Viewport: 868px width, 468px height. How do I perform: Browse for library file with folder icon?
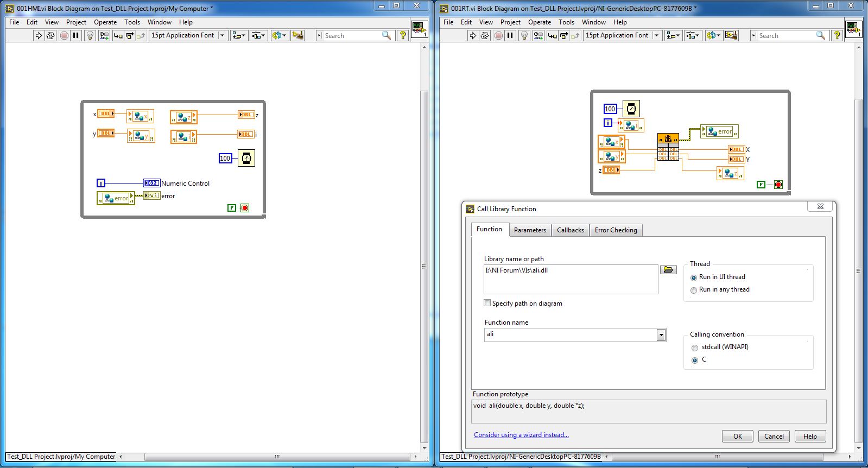668,270
